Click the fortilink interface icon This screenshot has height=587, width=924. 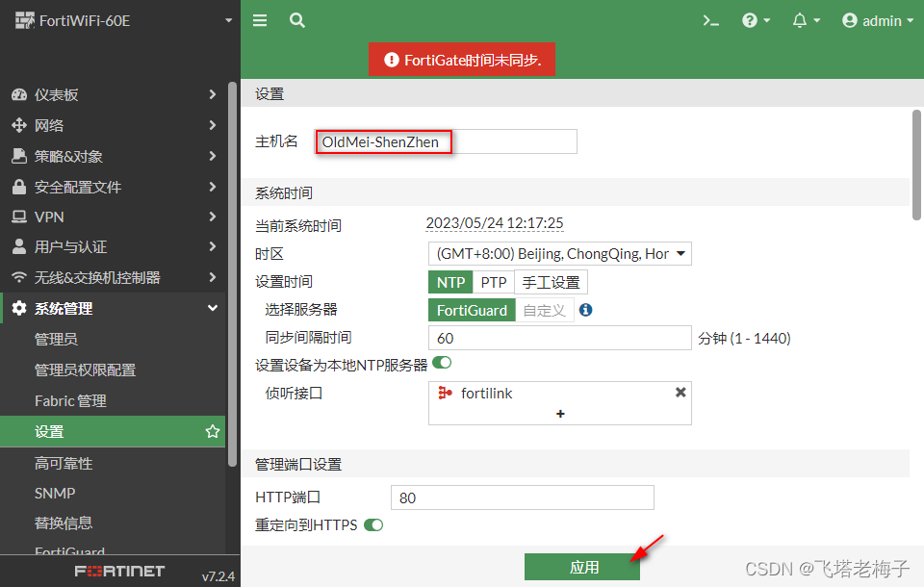tap(445, 393)
